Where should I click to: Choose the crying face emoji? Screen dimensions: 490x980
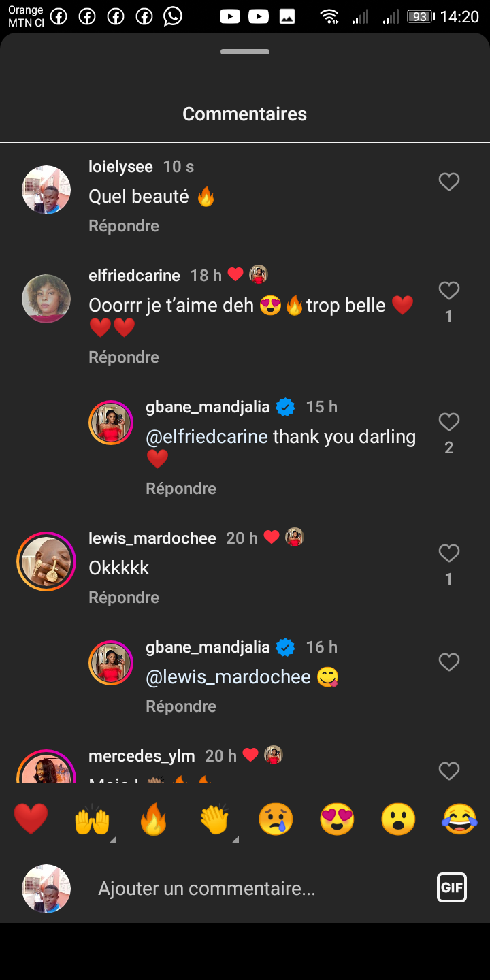click(x=276, y=819)
